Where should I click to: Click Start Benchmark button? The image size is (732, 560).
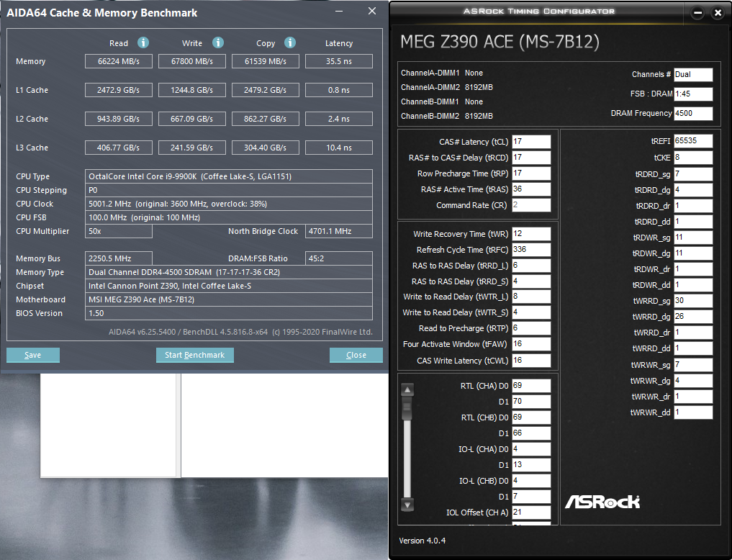point(194,355)
